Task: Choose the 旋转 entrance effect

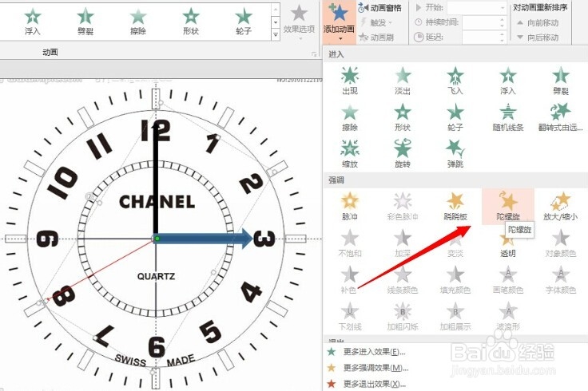Action: coord(403,154)
